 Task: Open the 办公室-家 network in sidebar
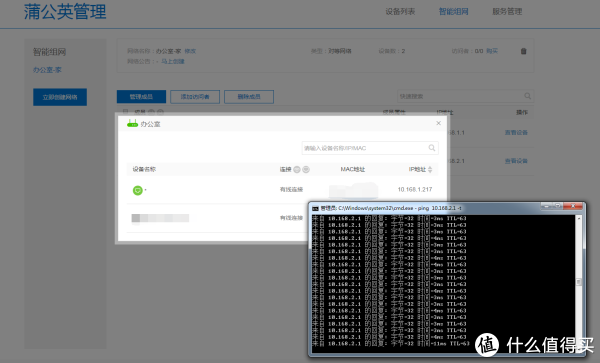(x=47, y=70)
